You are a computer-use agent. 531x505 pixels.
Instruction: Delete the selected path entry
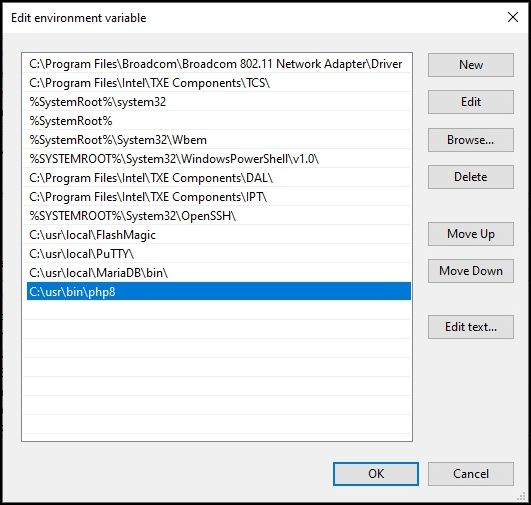click(471, 177)
